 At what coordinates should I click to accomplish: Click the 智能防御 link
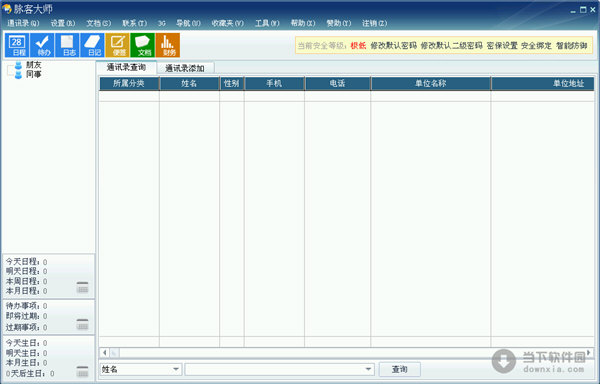tap(571, 46)
